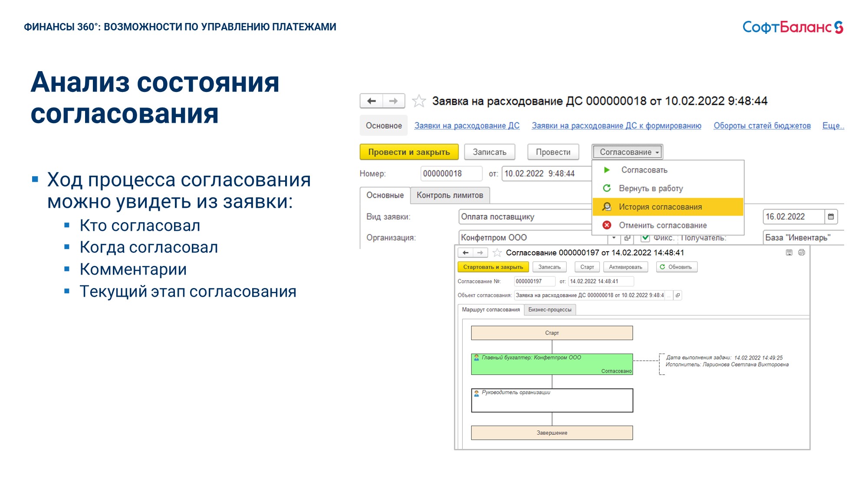868x488 pixels.
Task: Click the Номер field 000000018
Action: pyautogui.click(x=451, y=174)
